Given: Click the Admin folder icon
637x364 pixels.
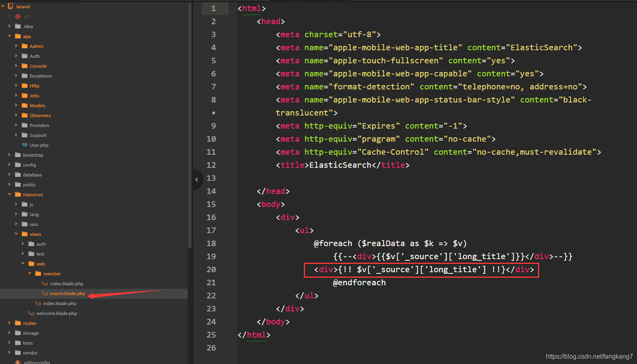Looking at the screenshot, I should 25,46.
